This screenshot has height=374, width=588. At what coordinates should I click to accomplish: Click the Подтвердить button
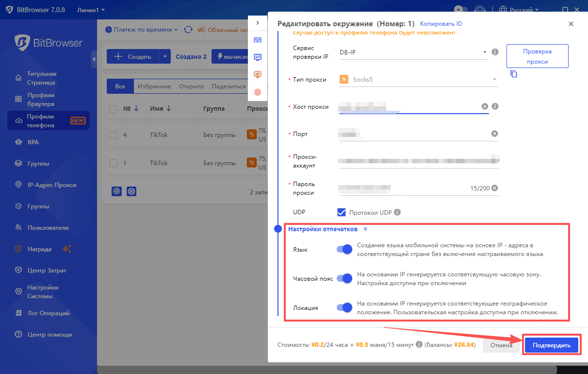point(552,345)
